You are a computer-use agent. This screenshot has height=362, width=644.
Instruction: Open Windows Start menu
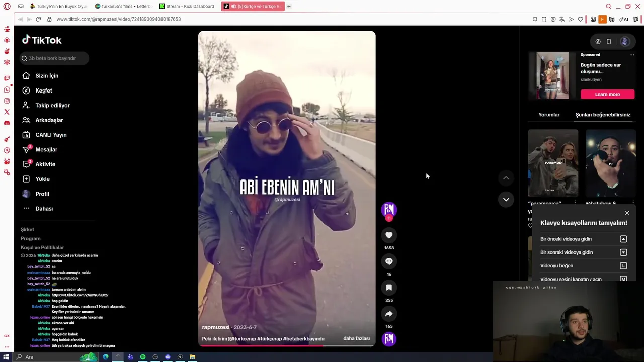[6, 357]
